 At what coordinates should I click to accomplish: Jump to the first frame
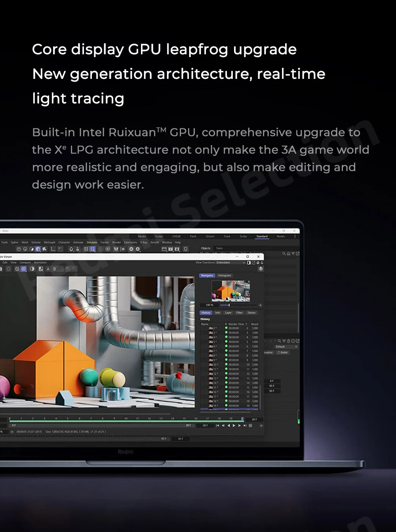tap(217, 425)
